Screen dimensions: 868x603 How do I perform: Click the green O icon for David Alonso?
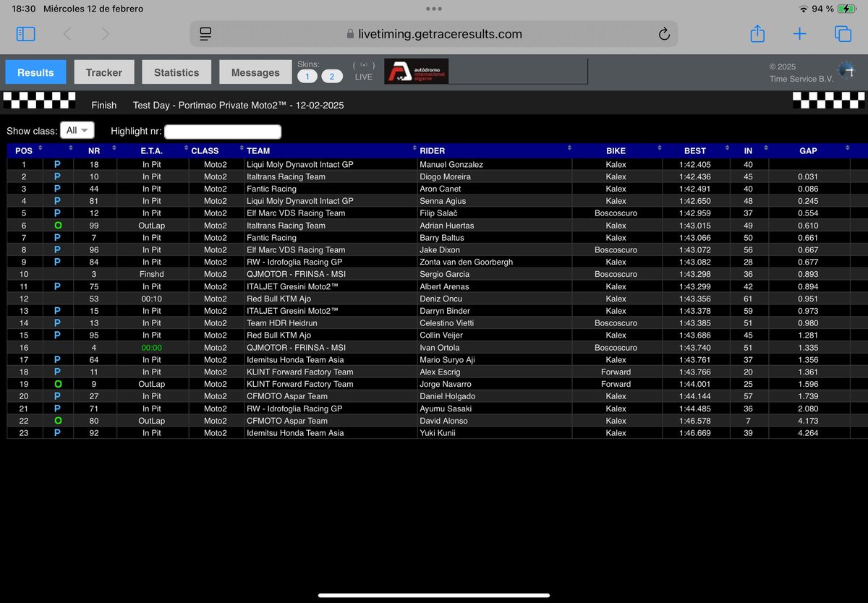pyautogui.click(x=58, y=421)
